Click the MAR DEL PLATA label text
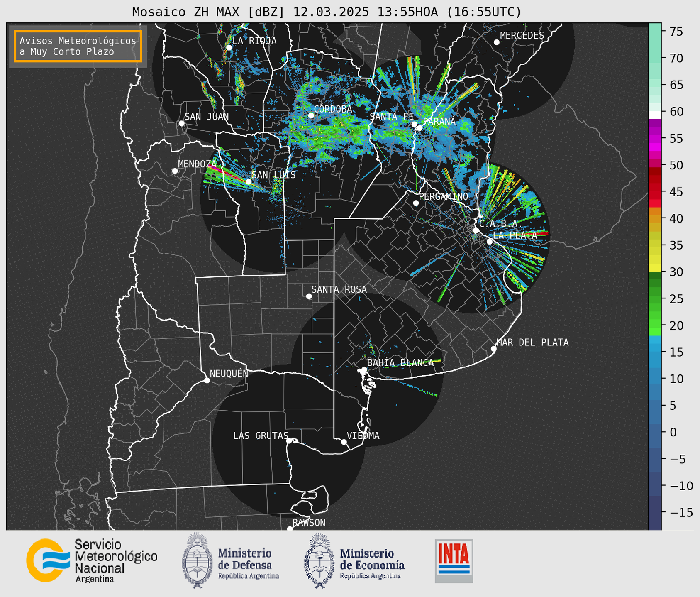This screenshot has height=597, width=700. [533, 343]
